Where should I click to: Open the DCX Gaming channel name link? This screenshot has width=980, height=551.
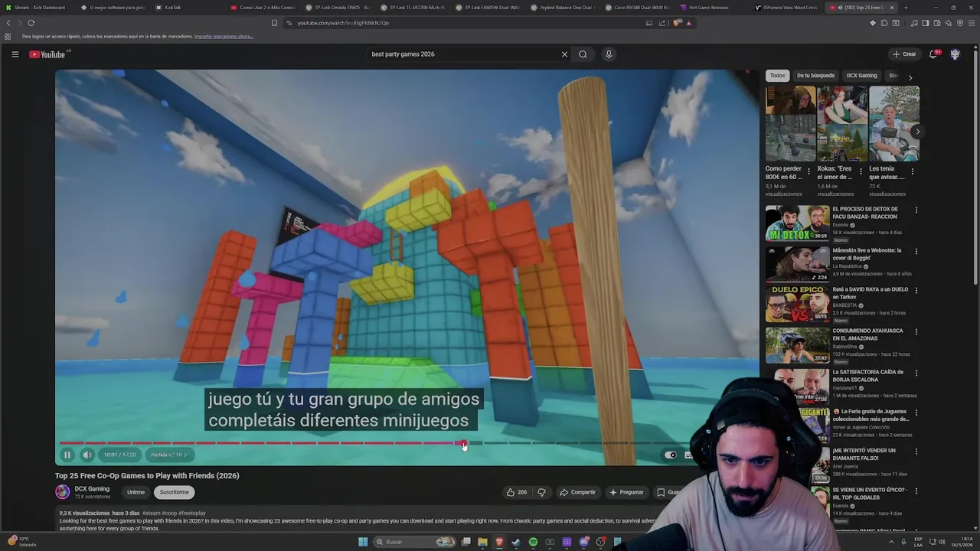click(92, 489)
